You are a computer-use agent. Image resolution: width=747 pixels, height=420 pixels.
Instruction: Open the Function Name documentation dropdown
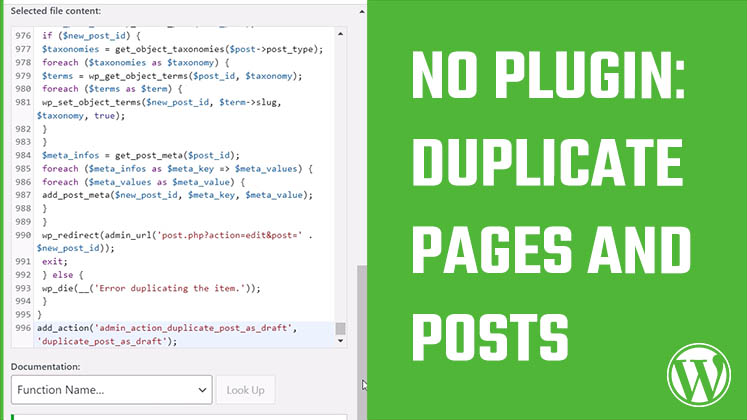tap(111, 390)
